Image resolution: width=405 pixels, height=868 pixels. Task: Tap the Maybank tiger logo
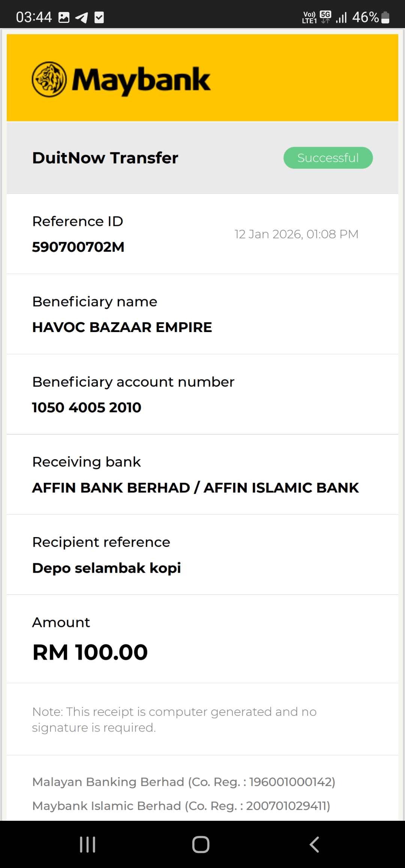[49, 79]
